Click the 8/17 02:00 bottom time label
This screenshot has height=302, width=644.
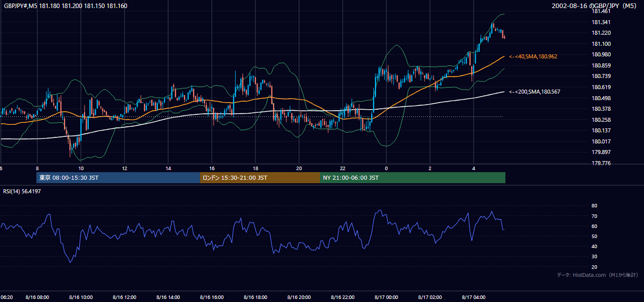click(430, 297)
